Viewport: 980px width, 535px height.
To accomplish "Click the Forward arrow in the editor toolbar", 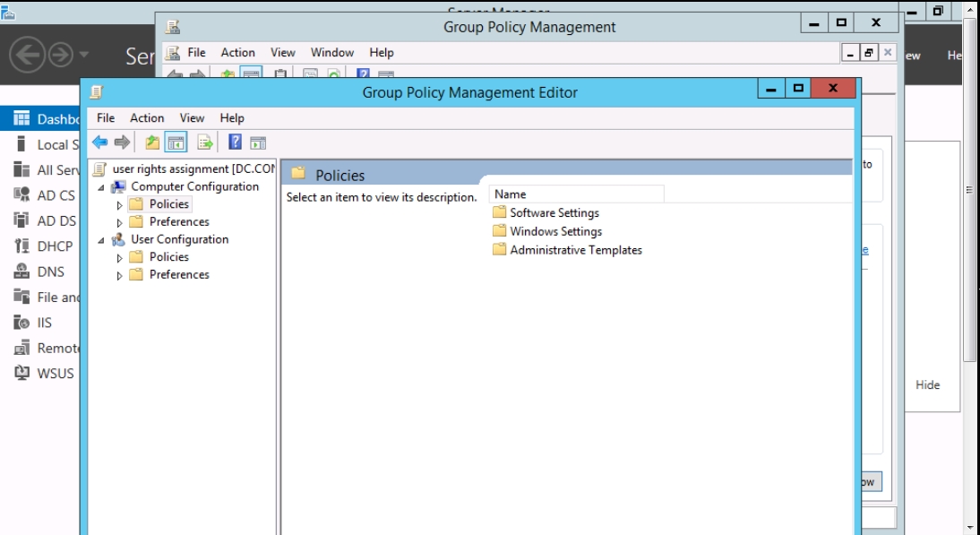I will pyautogui.click(x=123, y=142).
